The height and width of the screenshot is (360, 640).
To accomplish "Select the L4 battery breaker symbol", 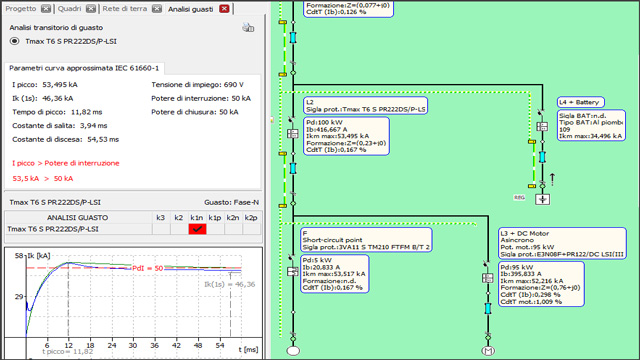I will pos(542,127).
